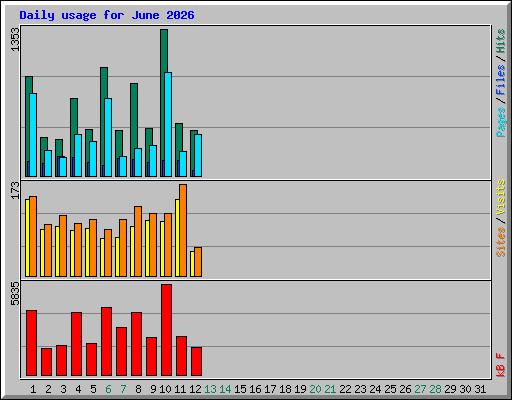
Task: Click the blue Files legend label
Action: tap(501, 80)
